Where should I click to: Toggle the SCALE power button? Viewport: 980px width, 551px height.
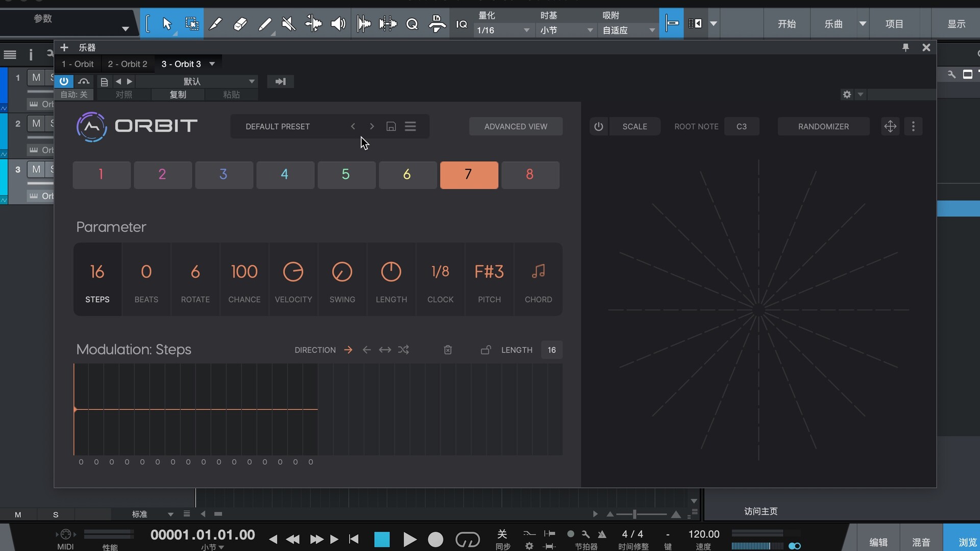click(599, 127)
